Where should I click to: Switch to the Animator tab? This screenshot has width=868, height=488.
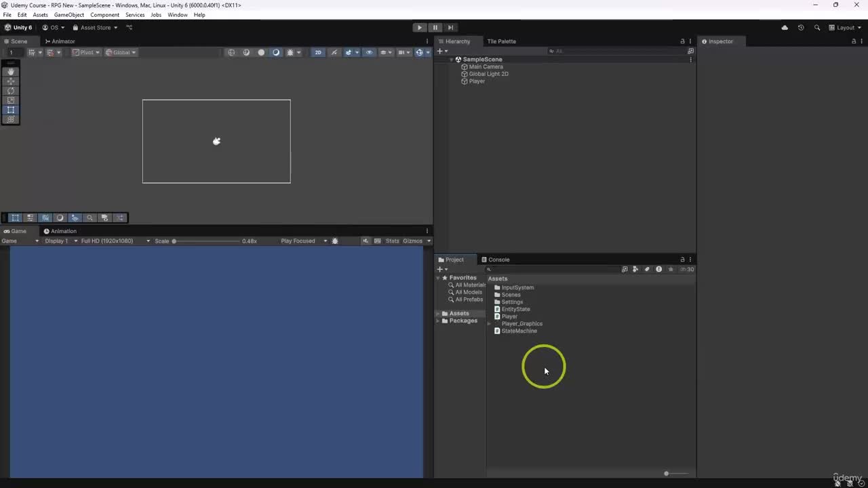(x=60, y=41)
